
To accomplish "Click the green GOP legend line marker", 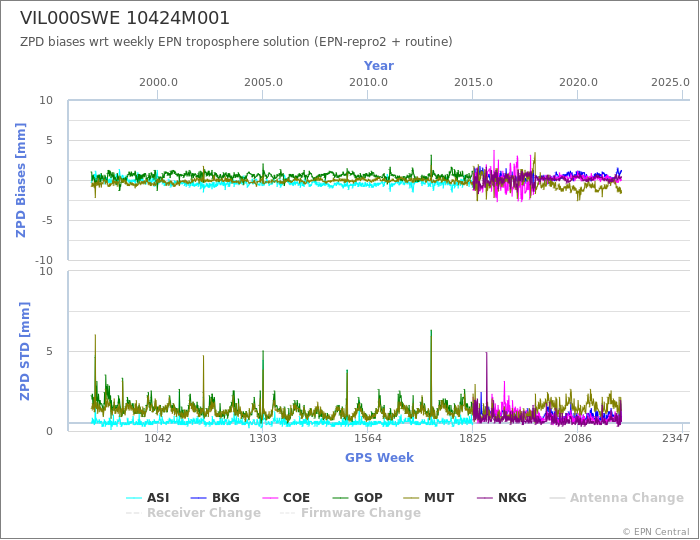I will (x=341, y=498).
